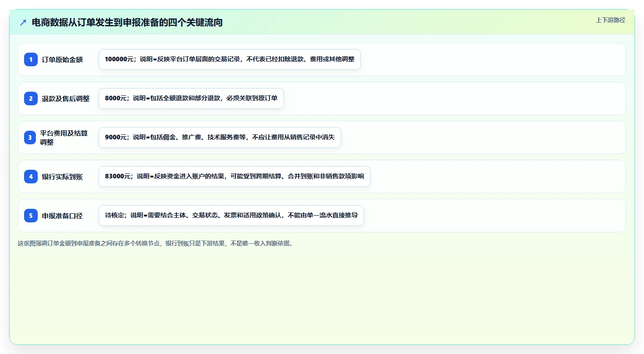
Task: Click the title about 电商数据 四个关键流向
Action: coord(127,22)
